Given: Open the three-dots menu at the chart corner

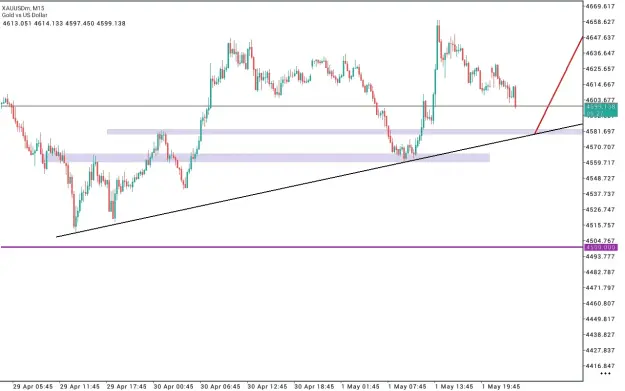Looking at the screenshot, I should point(605,374).
